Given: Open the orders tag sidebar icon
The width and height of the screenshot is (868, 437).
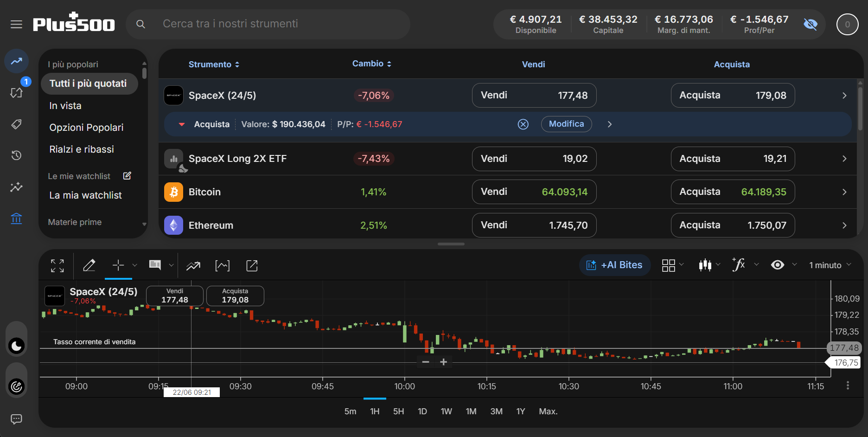Looking at the screenshot, I should pos(17,124).
